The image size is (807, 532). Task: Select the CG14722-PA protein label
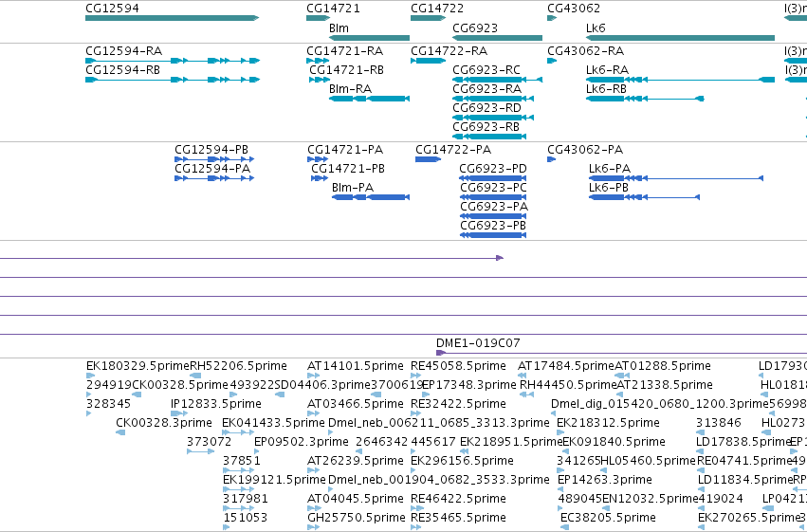tap(453, 150)
